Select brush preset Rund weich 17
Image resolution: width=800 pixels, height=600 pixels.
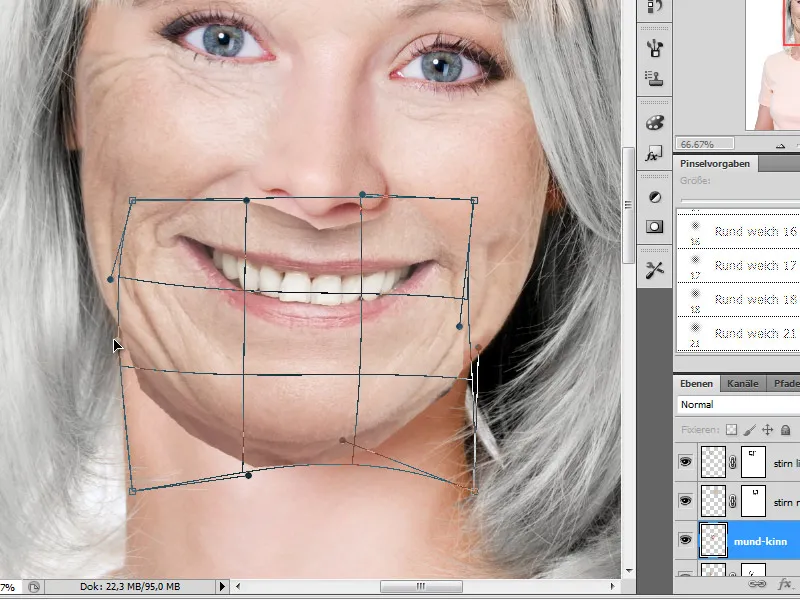(738, 266)
